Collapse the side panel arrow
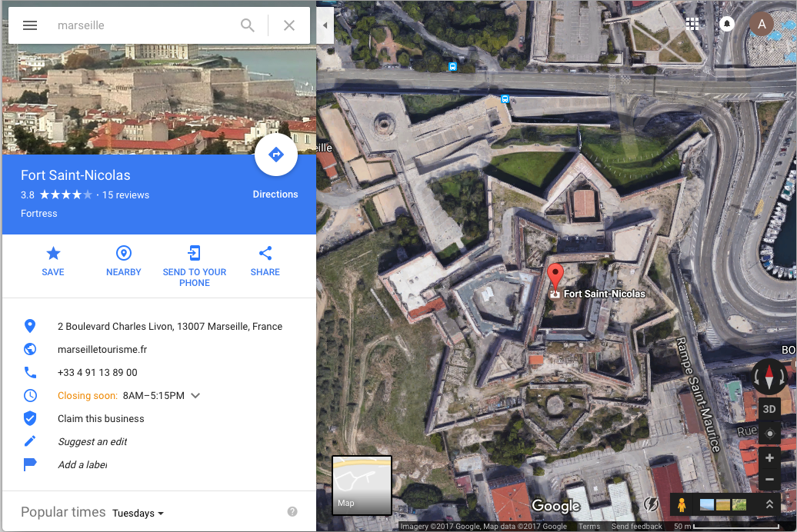The width and height of the screenshot is (797, 532). pos(325,25)
